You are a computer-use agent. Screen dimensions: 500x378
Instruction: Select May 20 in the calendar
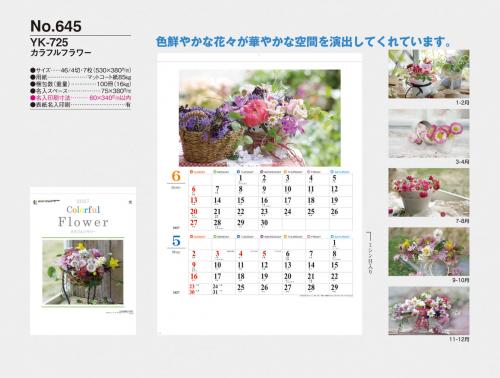tap(288, 276)
